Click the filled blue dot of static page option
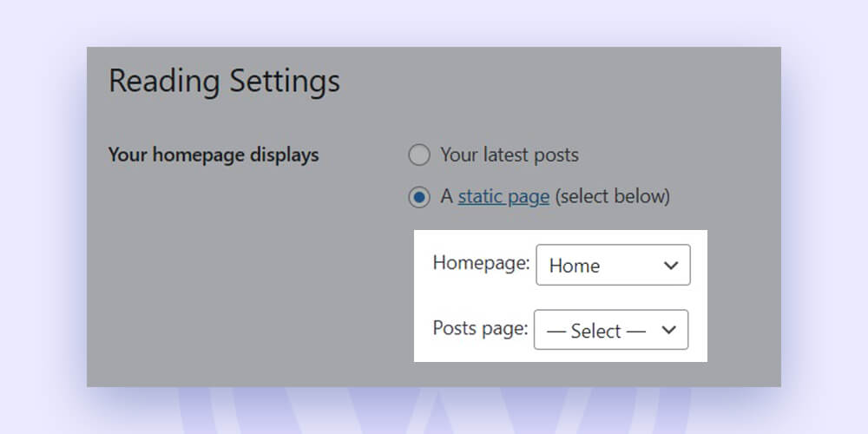868x434 pixels. click(x=419, y=197)
